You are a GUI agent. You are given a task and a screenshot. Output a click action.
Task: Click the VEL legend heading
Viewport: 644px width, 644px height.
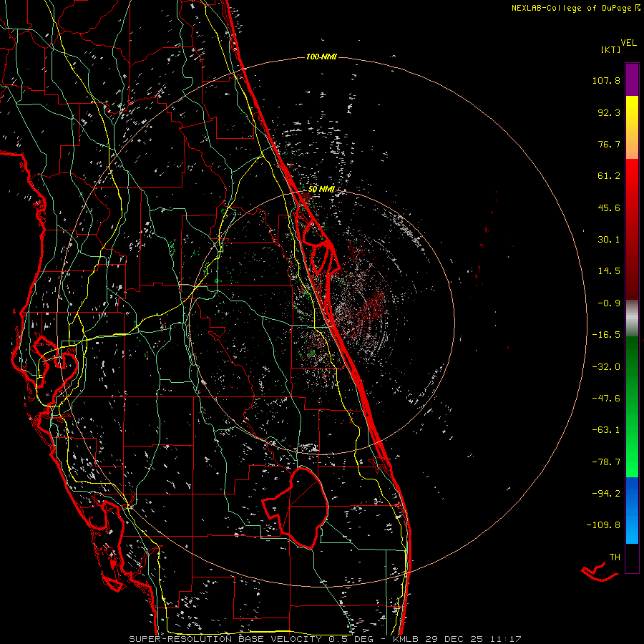pos(628,42)
